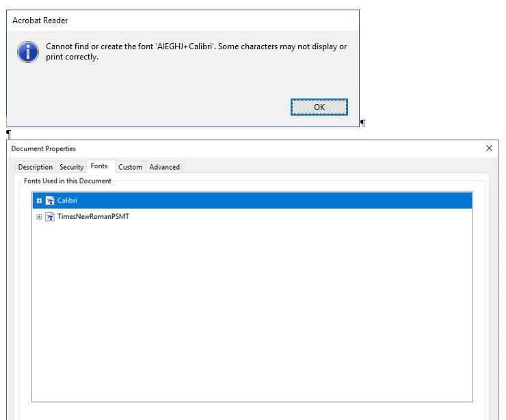Click the Acrobat Reader dialog title

tap(40, 21)
